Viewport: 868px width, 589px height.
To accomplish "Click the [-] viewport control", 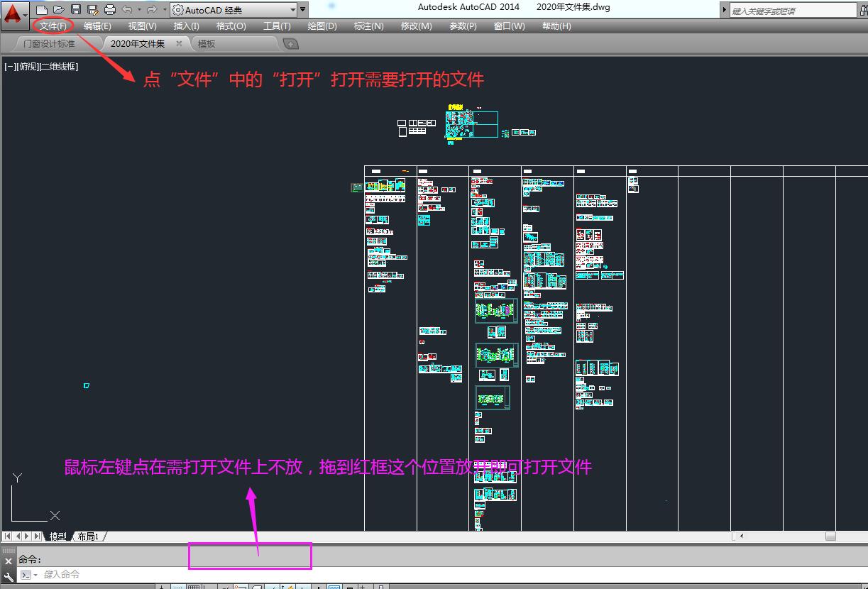I will [x=10, y=66].
